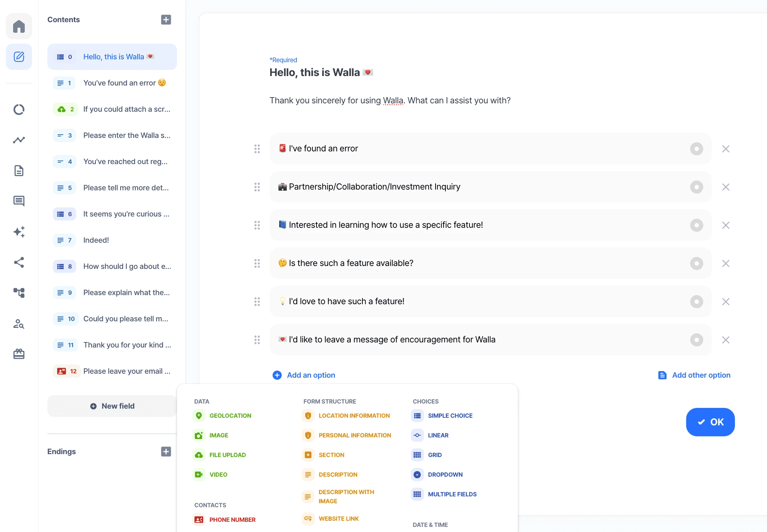767x532 pixels.
Task: Open 'Please leave your email' item
Action: pyautogui.click(x=112, y=371)
